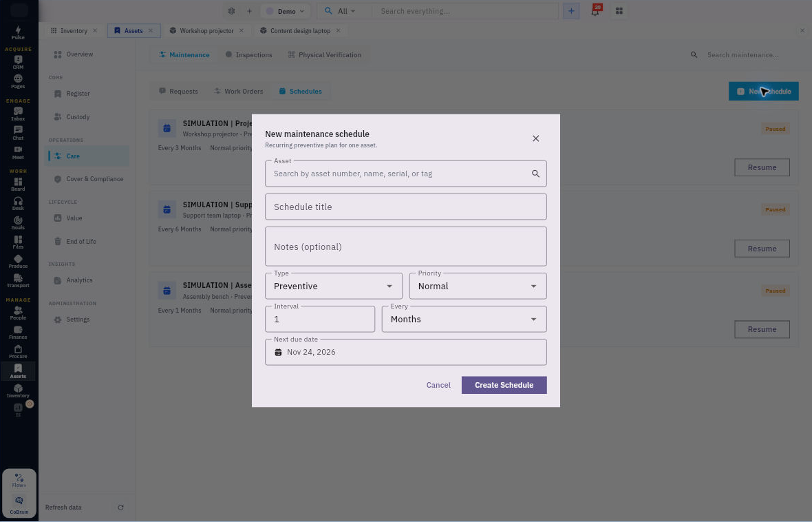Open the Transport module icon
This screenshot has width=812, height=522.
pyautogui.click(x=18, y=280)
